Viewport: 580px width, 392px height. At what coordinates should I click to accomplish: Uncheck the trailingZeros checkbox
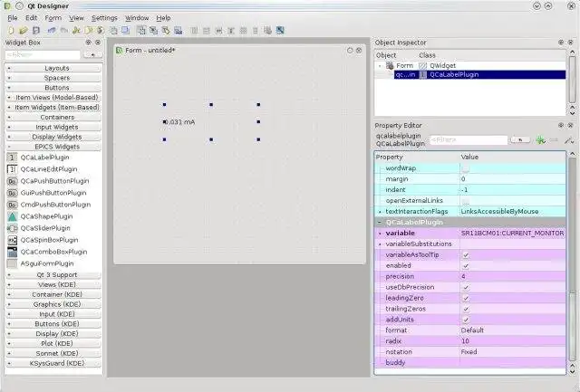tap(466, 309)
